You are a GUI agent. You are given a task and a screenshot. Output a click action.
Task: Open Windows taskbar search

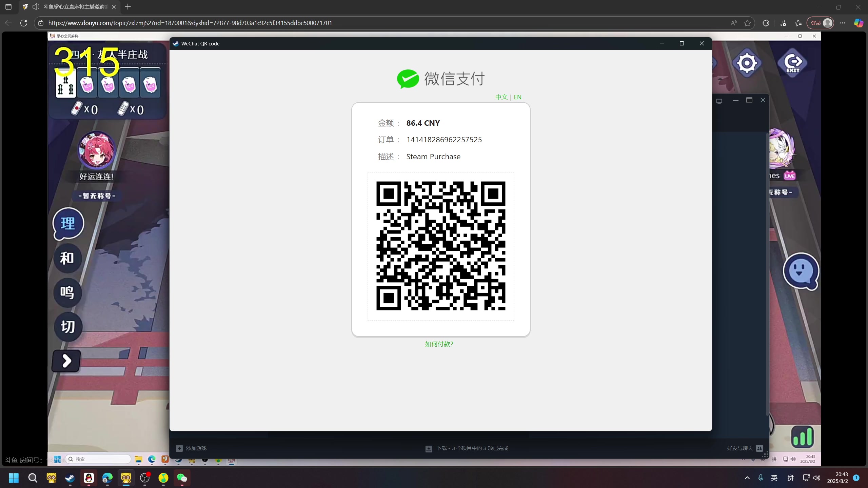(33, 478)
